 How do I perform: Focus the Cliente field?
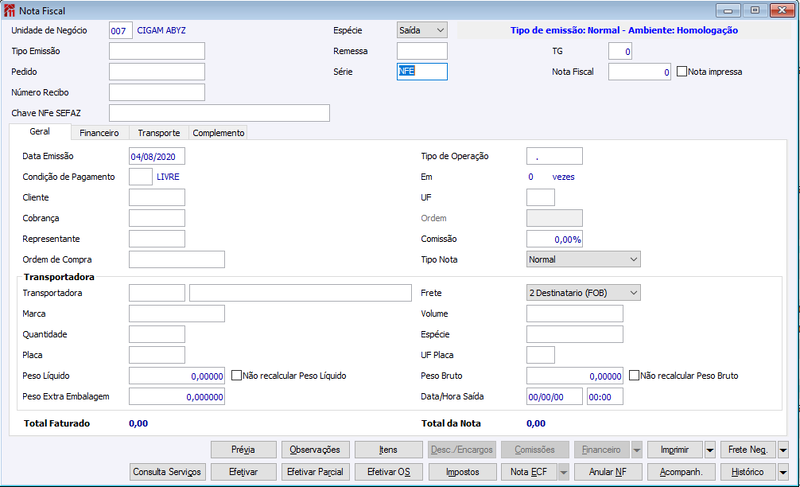157,197
